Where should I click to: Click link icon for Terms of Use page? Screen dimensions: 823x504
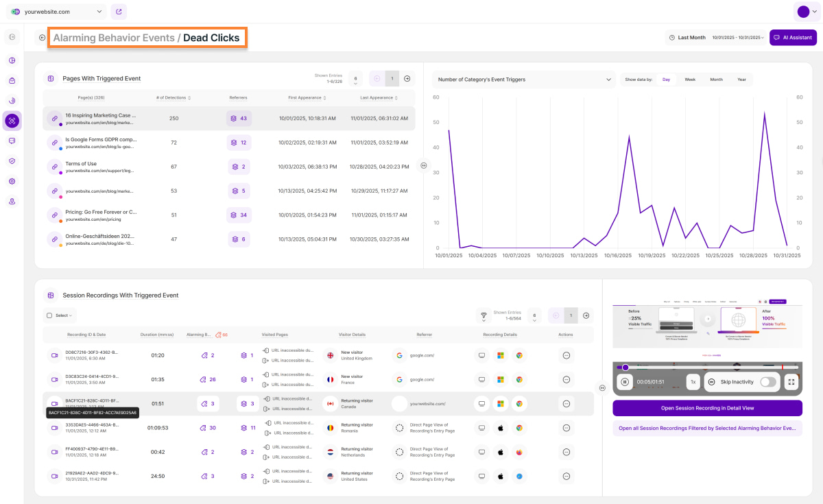click(55, 167)
